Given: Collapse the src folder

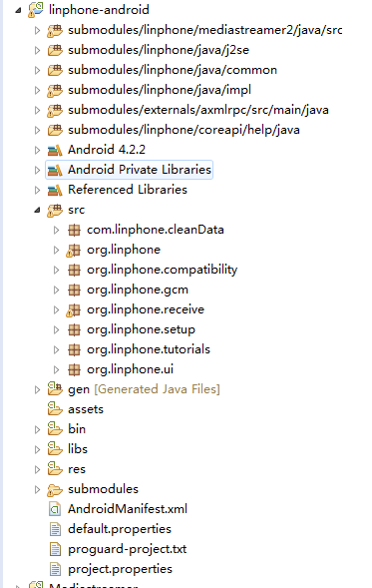Looking at the screenshot, I should (37, 211).
